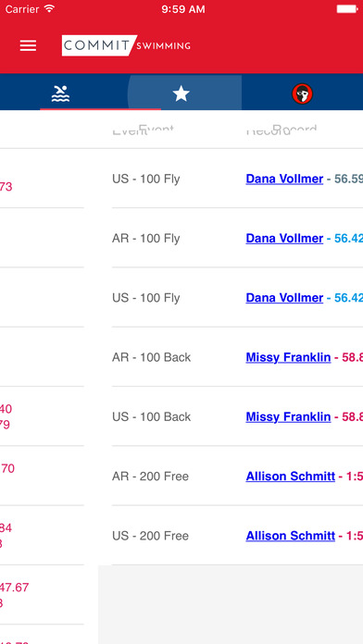The image size is (363, 644).
Task: Open Dana Vollmer link in US - 100 Fly 56.42 row
Action: click(284, 298)
